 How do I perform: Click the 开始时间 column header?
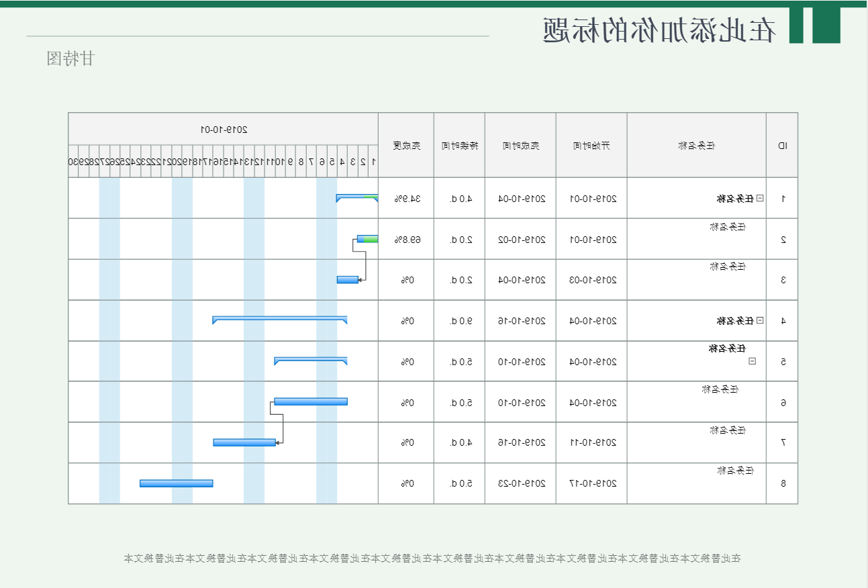point(591,145)
